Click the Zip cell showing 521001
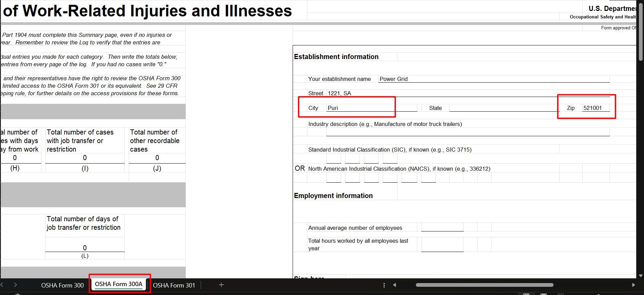Screen dimensions: 644x295 (596, 108)
